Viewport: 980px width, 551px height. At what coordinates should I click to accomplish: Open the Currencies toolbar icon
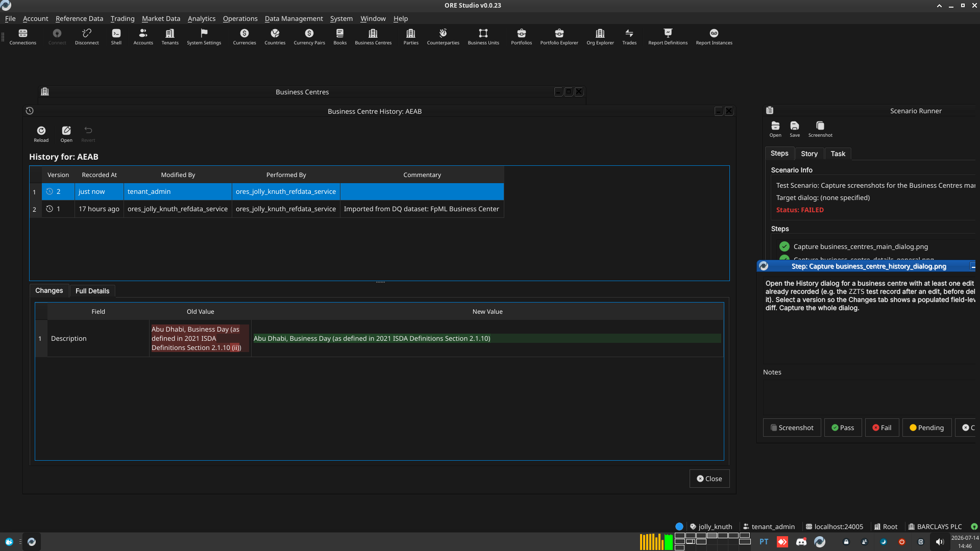pyautogui.click(x=244, y=37)
